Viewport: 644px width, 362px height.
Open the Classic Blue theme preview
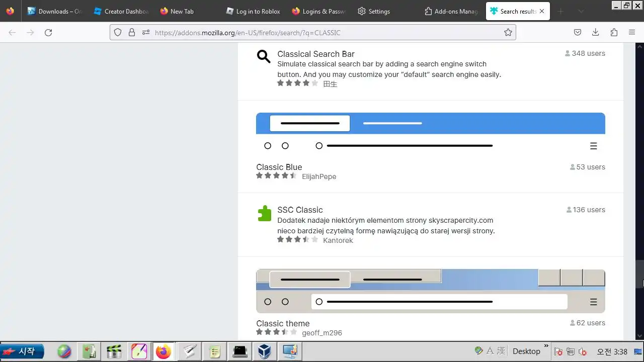[431, 134]
